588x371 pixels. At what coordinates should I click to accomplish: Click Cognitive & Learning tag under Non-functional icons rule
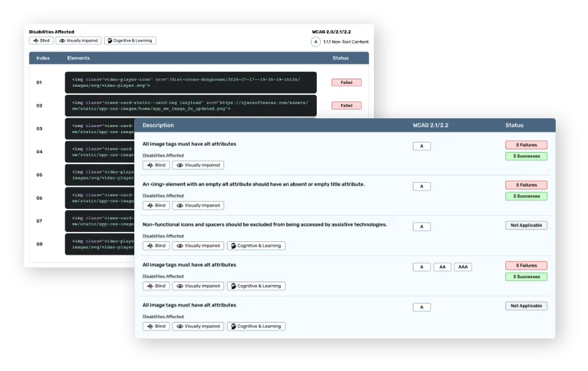256,246
